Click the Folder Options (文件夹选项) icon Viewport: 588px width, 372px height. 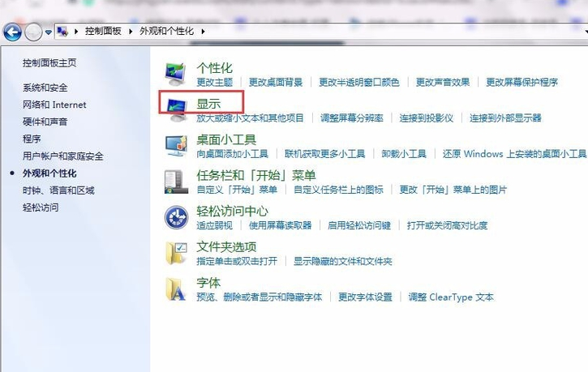pos(176,253)
